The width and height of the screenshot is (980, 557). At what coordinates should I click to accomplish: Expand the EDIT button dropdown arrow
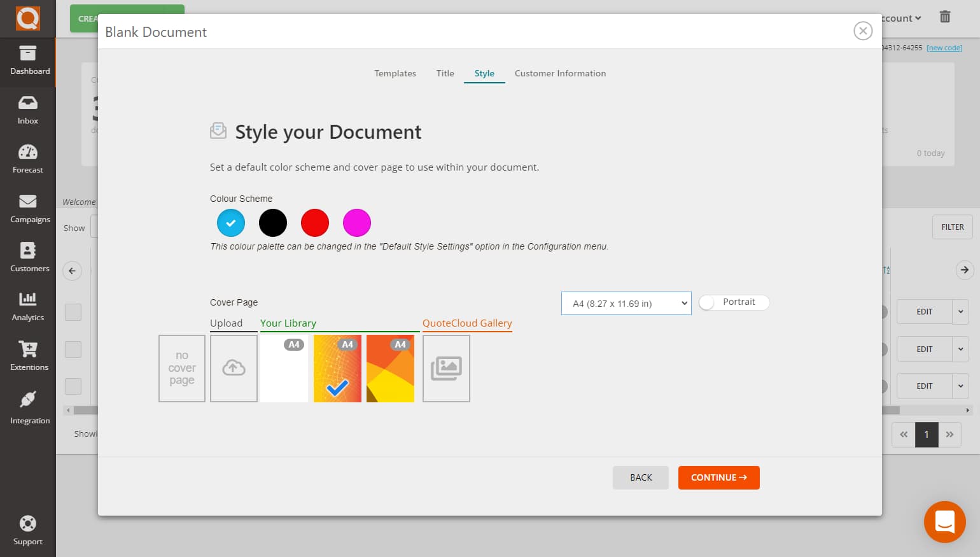click(961, 311)
